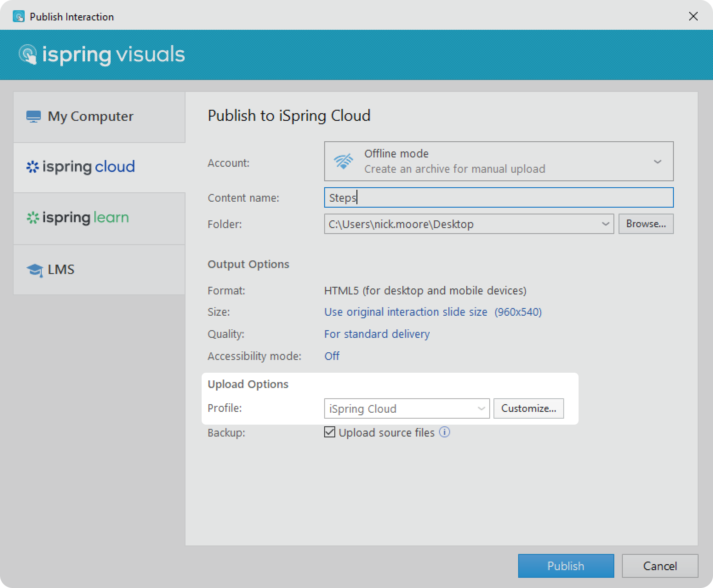The width and height of the screenshot is (713, 588).
Task: Open slide size settings link
Action: 433,312
